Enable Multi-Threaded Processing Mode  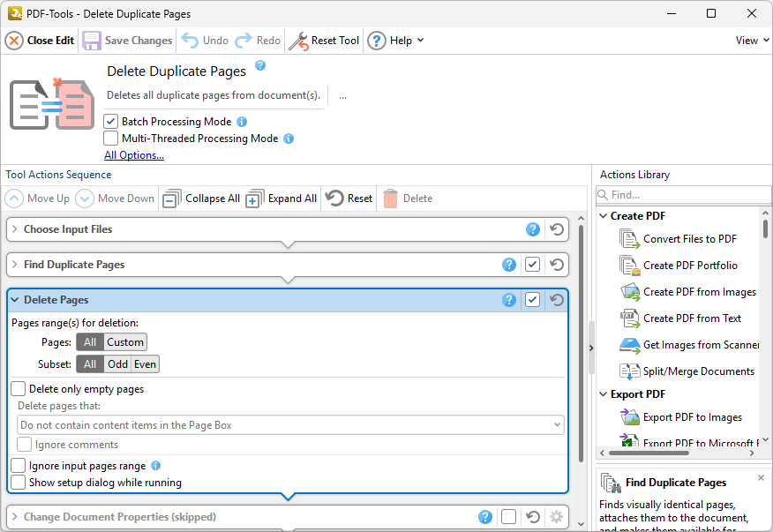(x=111, y=139)
